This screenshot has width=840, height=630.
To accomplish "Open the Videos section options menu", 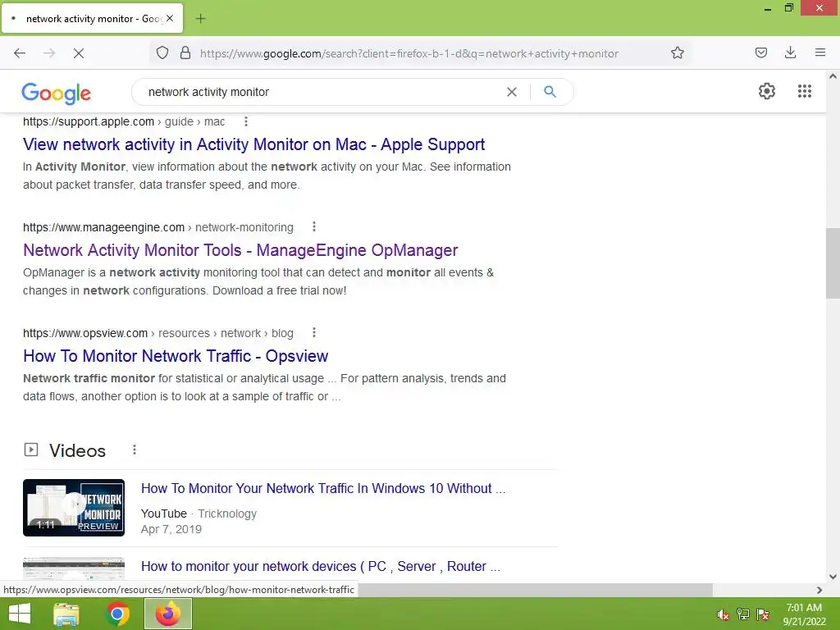I will click(x=135, y=450).
